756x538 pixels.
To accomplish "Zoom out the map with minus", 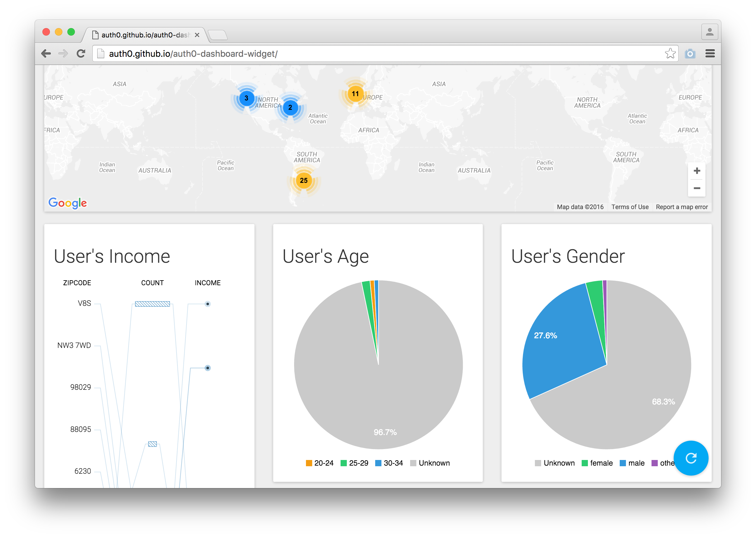I will [697, 188].
